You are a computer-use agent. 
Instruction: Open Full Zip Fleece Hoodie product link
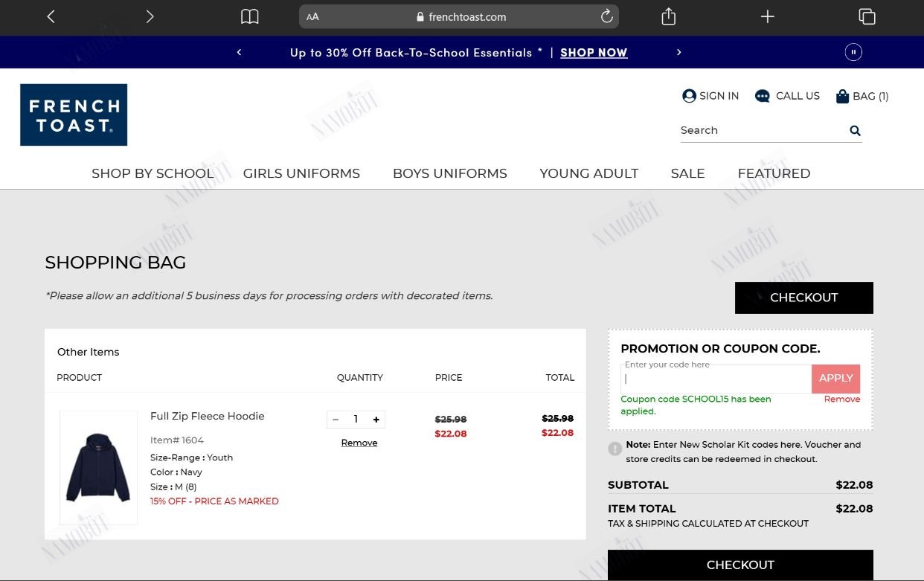tap(208, 416)
